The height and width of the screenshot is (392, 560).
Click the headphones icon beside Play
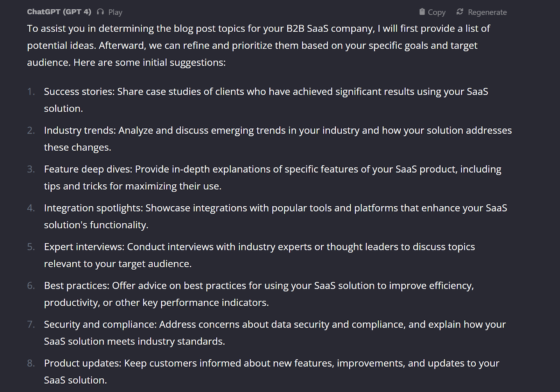pos(100,12)
